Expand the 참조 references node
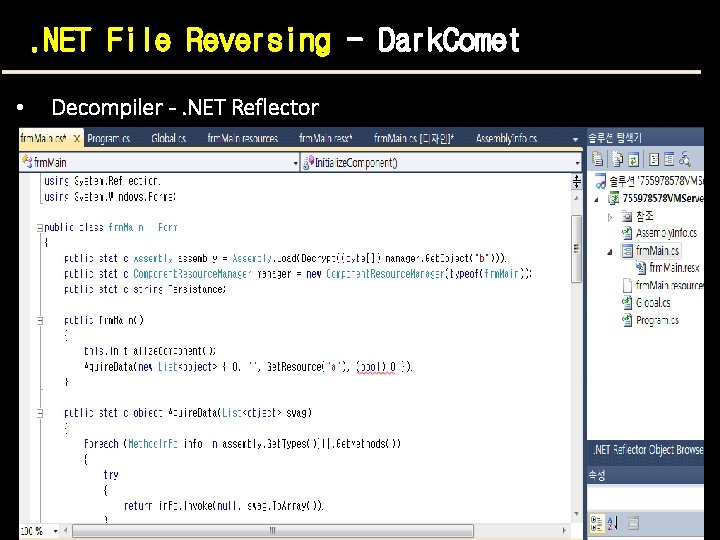The width and height of the screenshot is (720, 540). 610,217
